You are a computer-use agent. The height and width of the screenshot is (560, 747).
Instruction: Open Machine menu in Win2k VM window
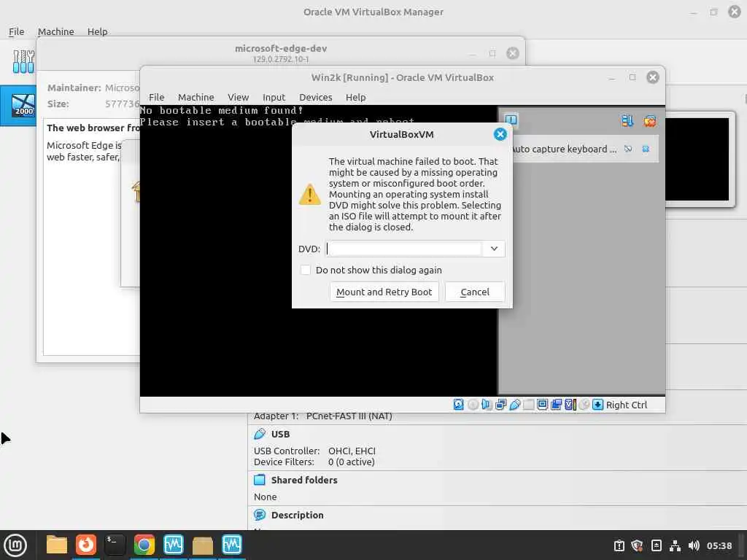(196, 97)
